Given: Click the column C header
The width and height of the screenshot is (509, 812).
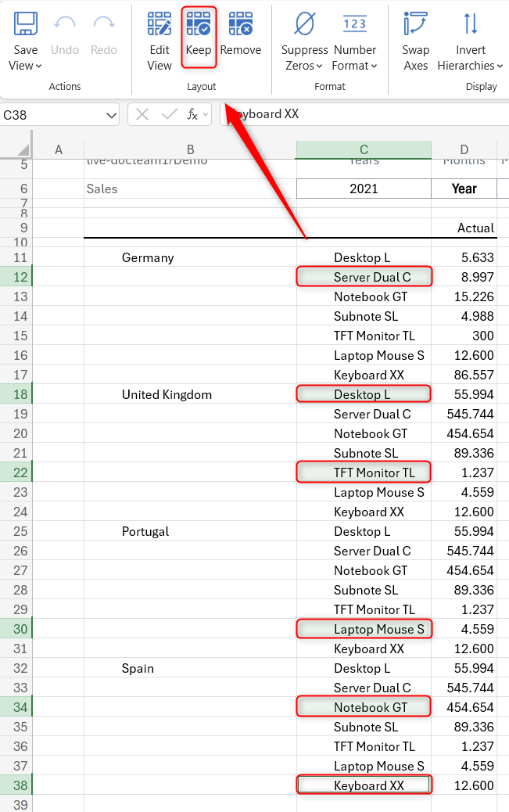Looking at the screenshot, I should pyautogui.click(x=363, y=149).
